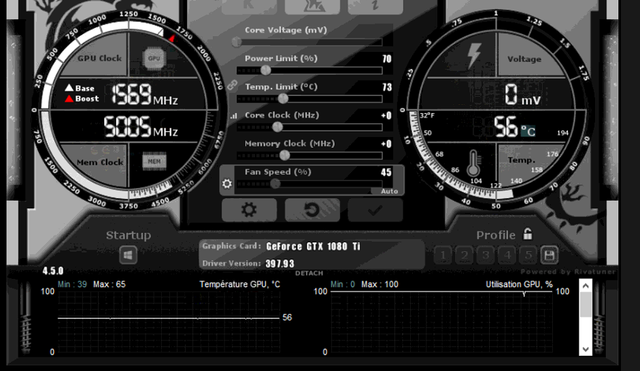The image size is (640, 371).
Task: Select profile slot 3
Action: 486,255
